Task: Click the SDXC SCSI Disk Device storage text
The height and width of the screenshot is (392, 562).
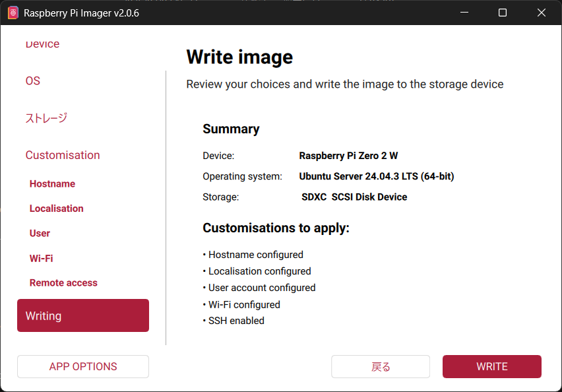Action: 354,197
